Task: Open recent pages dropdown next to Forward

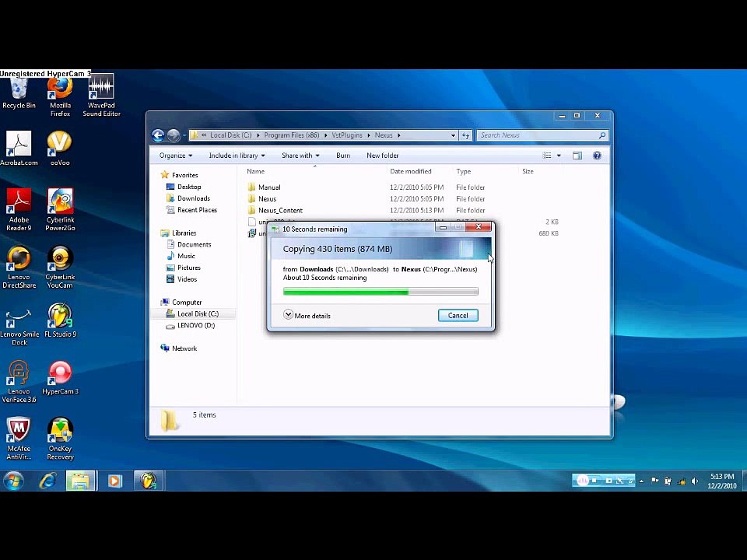Action: [184, 135]
